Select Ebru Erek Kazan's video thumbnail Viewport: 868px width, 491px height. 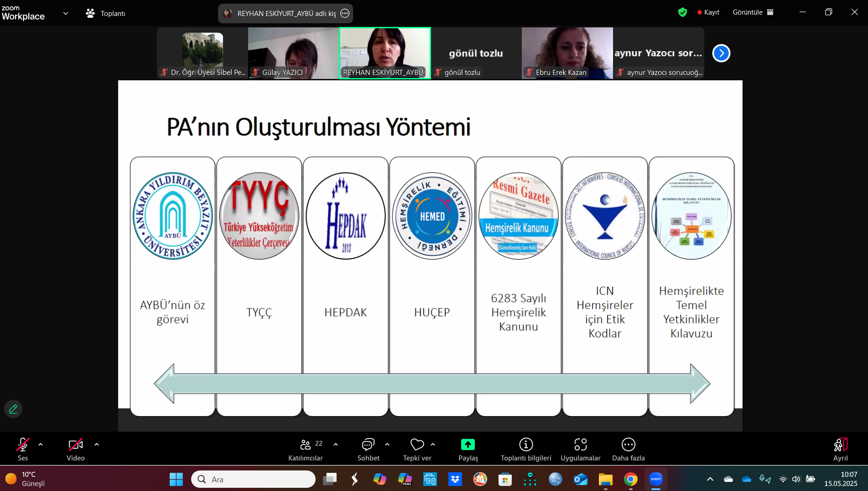[x=567, y=53]
